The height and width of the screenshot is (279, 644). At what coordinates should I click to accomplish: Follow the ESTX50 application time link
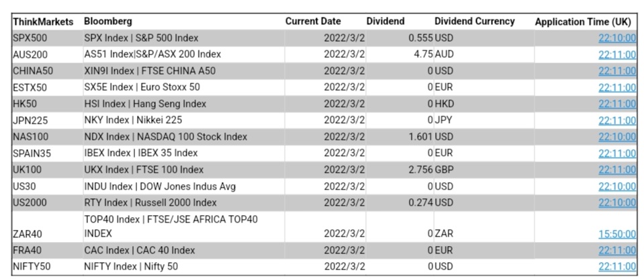(x=616, y=87)
